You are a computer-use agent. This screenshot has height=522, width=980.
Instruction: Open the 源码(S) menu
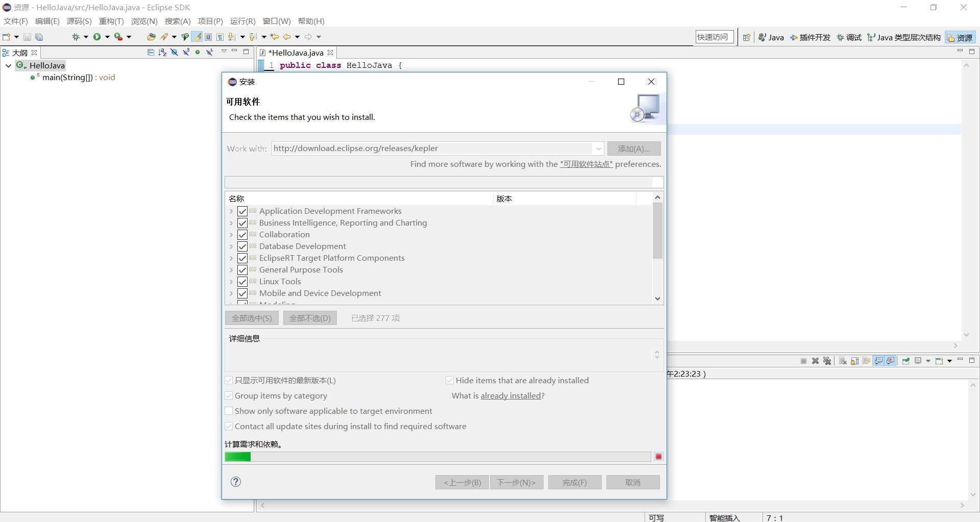pos(79,21)
